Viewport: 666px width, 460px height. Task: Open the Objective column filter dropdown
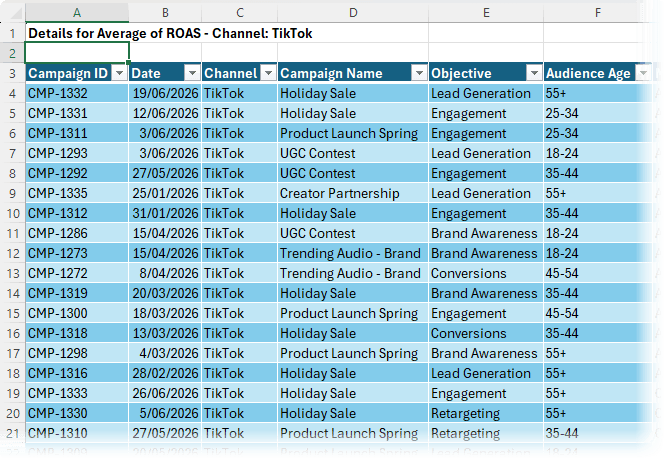click(534, 73)
